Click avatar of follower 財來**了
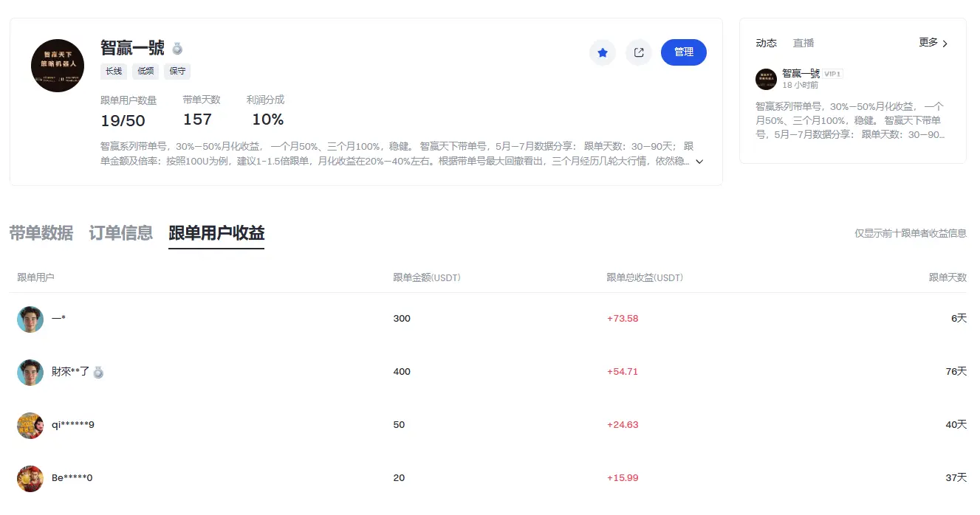 (x=30, y=372)
